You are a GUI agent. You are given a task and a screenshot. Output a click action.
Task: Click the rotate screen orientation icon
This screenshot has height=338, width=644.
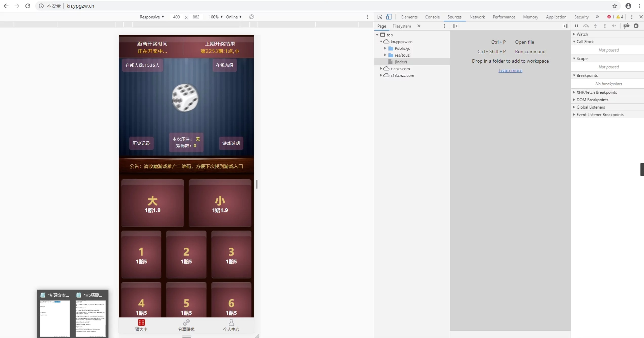251,17
